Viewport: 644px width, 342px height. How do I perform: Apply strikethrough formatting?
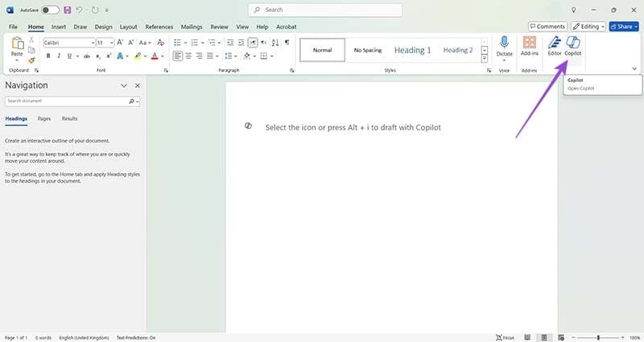click(x=87, y=56)
